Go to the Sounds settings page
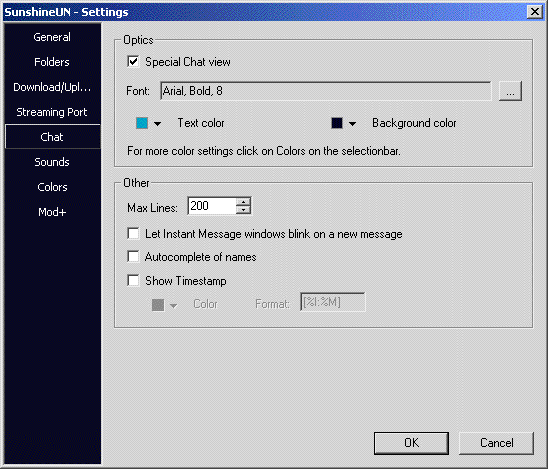 (52, 162)
